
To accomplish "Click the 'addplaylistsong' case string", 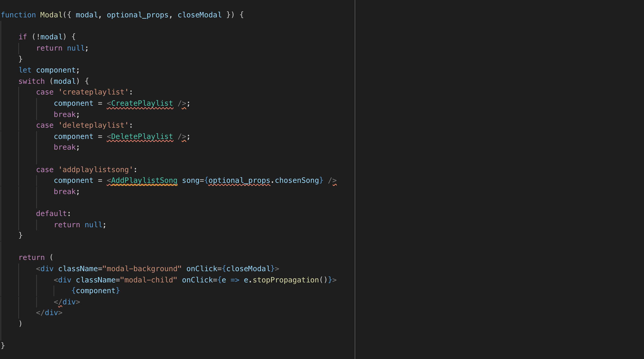I will (96, 170).
